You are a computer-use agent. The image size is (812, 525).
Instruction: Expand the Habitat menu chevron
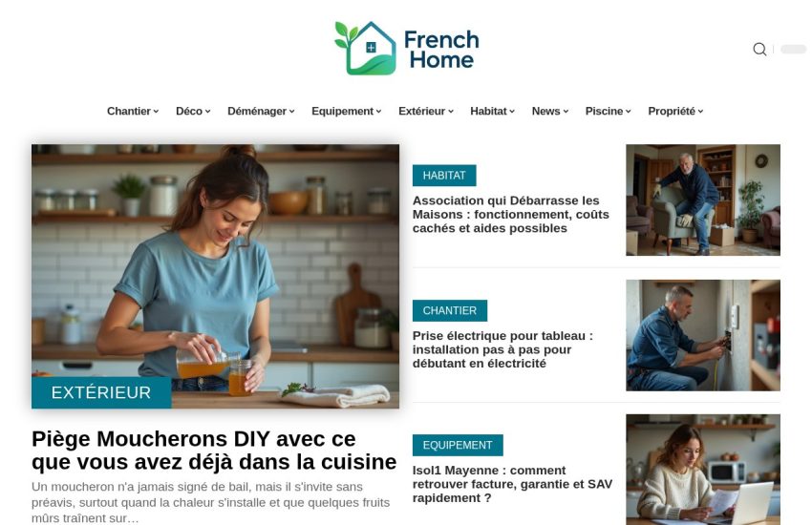(x=512, y=112)
